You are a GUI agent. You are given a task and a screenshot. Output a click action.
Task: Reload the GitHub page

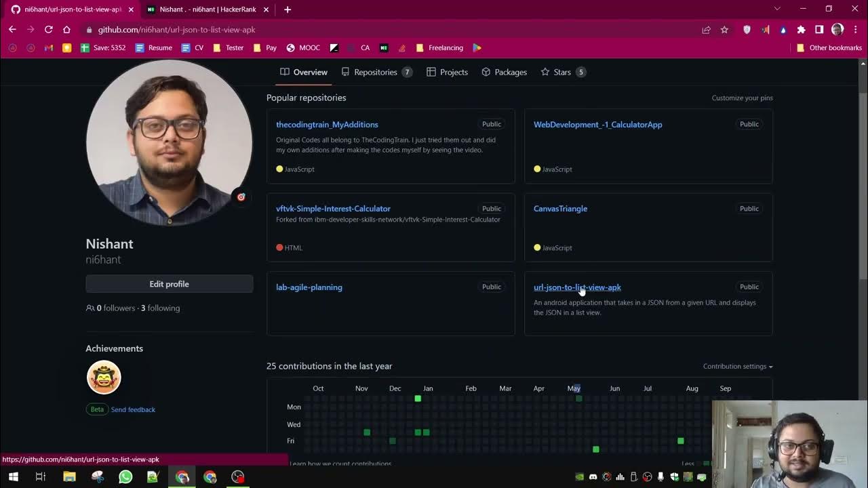[x=48, y=30]
